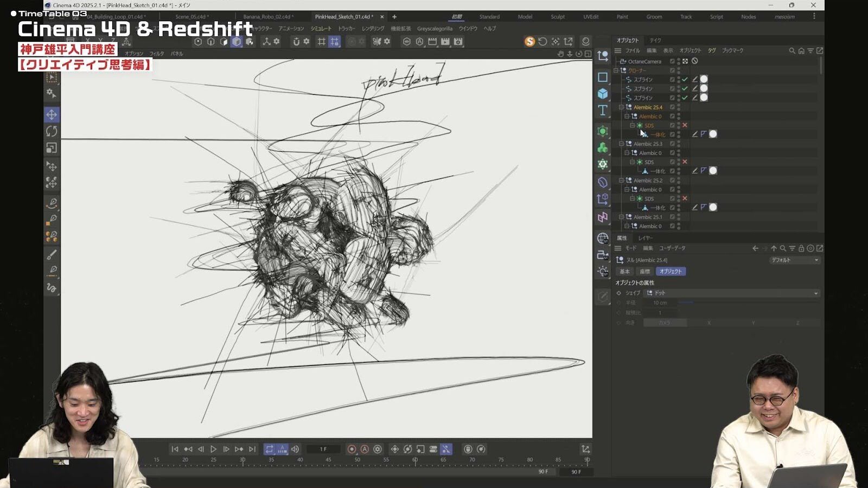Open search in the Object Manager
Screen dimensions: 868x488
click(792, 50)
